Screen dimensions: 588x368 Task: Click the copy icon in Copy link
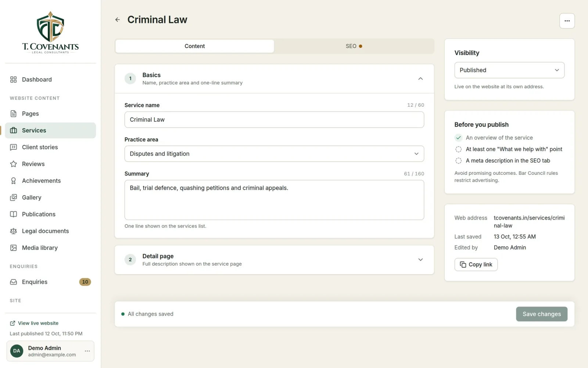pyautogui.click(x=463, y=265)
